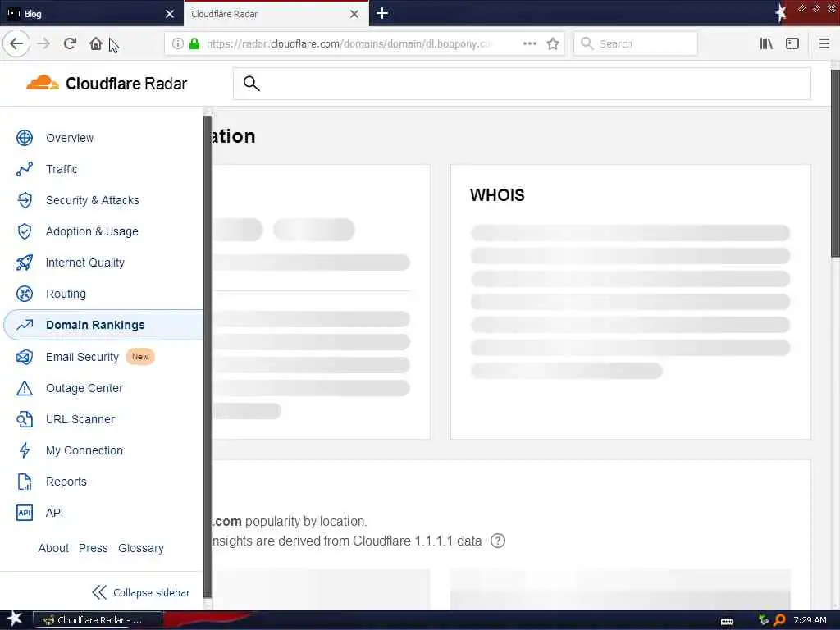Viewport: 840px width, 630px height.
Task: Open the Internet Quality rocket icon
Action: 25,262
